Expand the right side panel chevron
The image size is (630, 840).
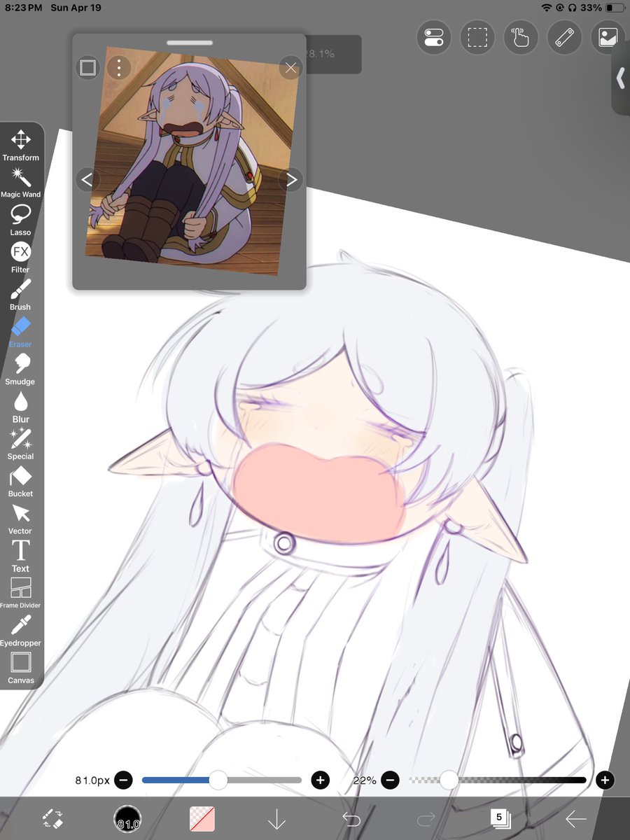(620, 78)
